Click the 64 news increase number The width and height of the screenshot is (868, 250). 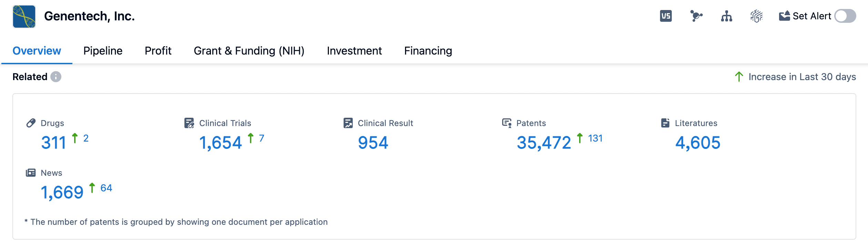click(x=106, y=188)
